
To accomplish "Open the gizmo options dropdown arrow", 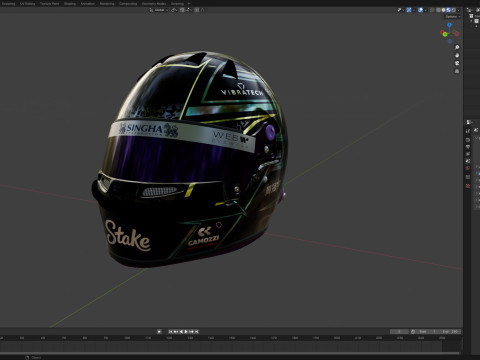I will click(x=414, y=10).
